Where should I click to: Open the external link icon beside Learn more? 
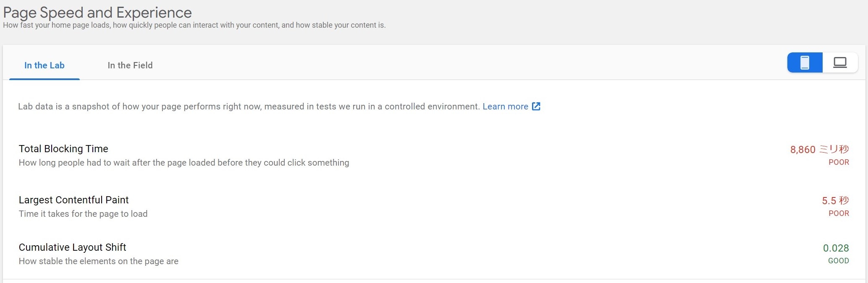coord(536,106)
